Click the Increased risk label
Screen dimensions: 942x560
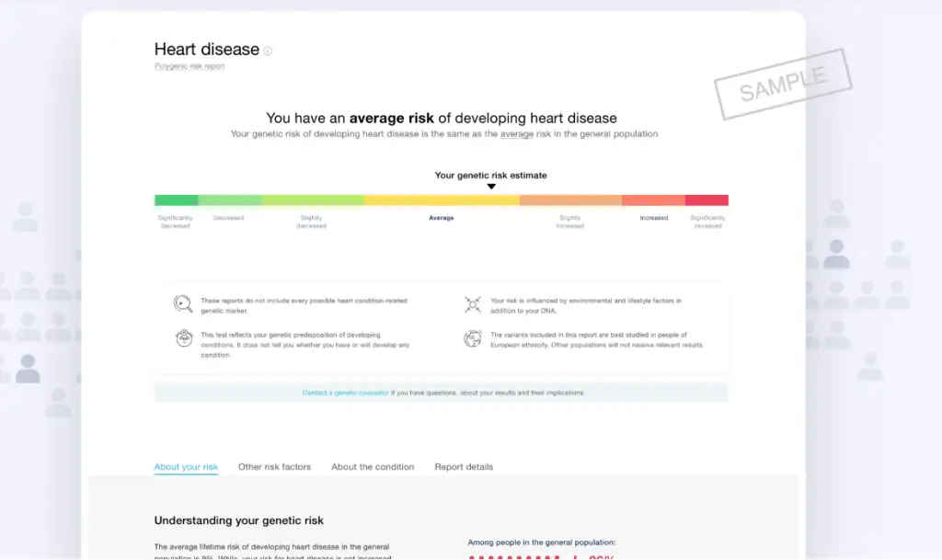coord(654,218)
